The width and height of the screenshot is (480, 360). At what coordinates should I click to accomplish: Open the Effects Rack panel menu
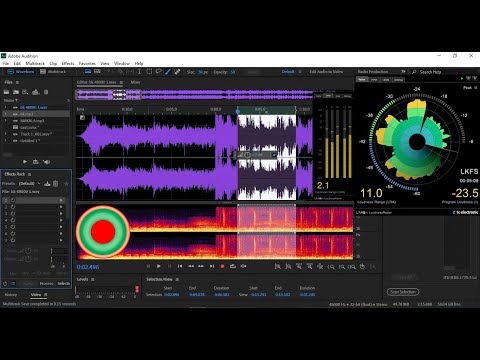29,174
